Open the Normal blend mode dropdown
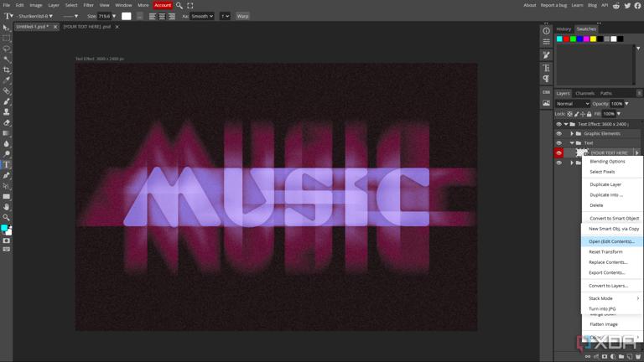The image size is (644, 362). [573, 104]
